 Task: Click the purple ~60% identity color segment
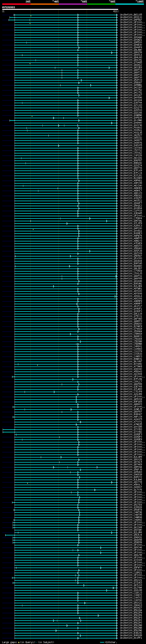[73, 4]
